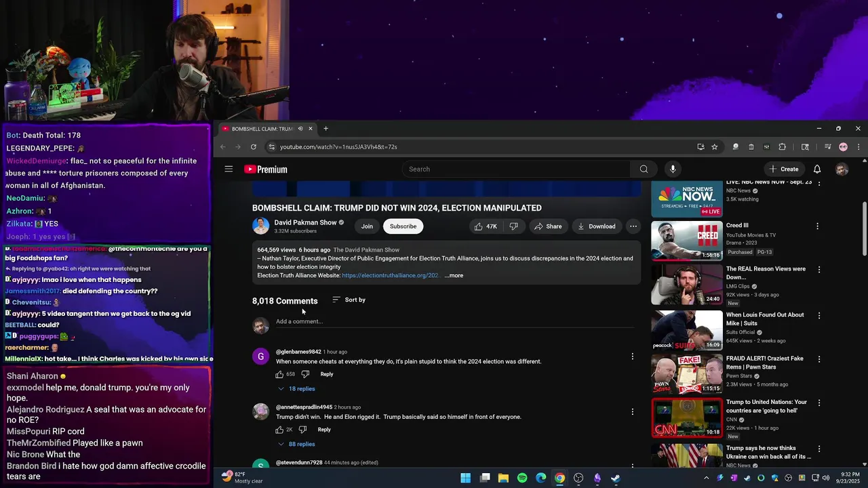Open The REAL Reason Views thumbnail

tap(687, 285)
